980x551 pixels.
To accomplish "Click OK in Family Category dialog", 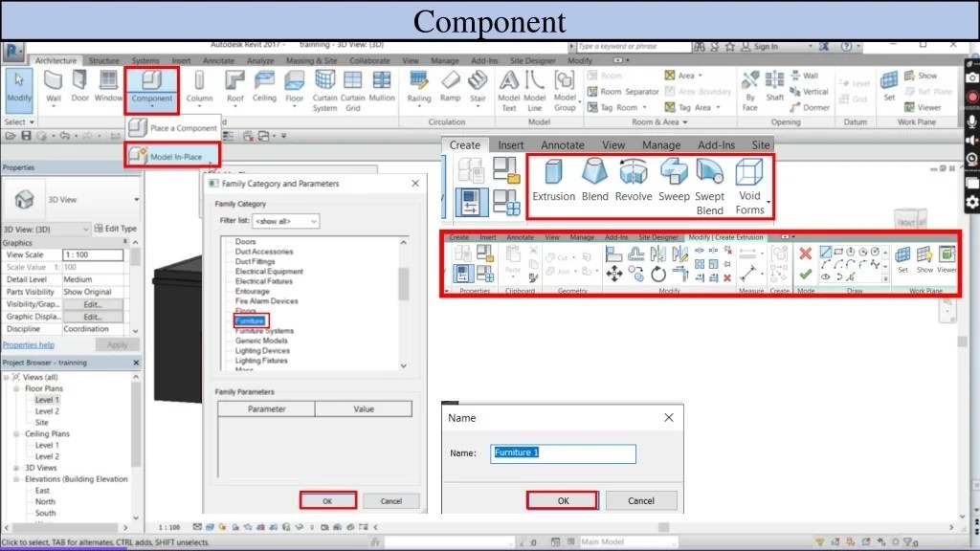I will point(327,501).
